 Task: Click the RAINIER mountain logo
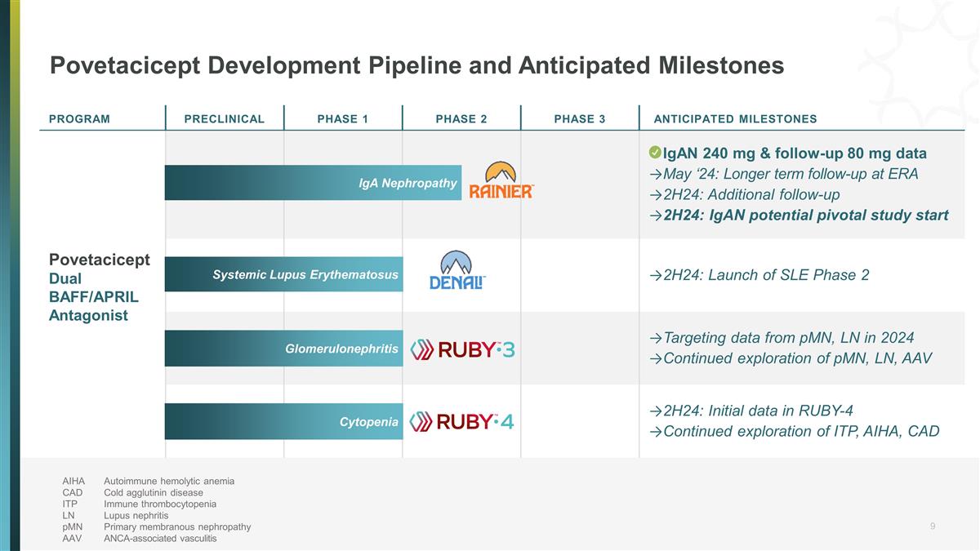[x=501, y=180]
